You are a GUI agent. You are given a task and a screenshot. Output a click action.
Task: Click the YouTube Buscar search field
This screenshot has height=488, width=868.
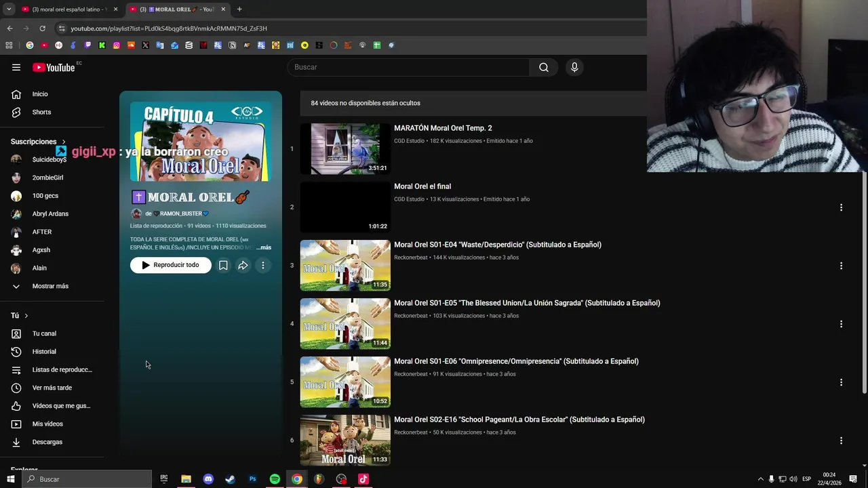point(408,67)
